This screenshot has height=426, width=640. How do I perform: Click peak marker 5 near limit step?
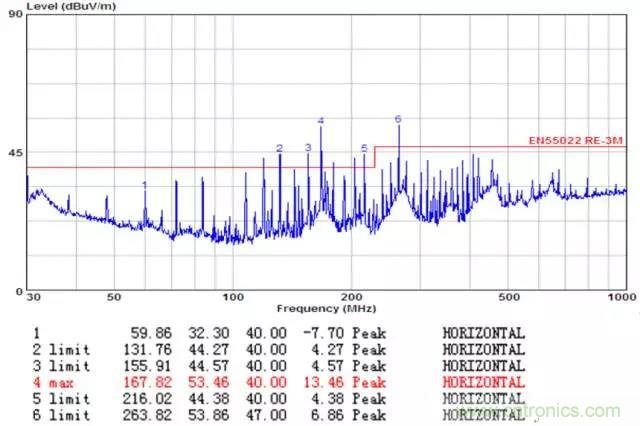click(x=364, y=148)
